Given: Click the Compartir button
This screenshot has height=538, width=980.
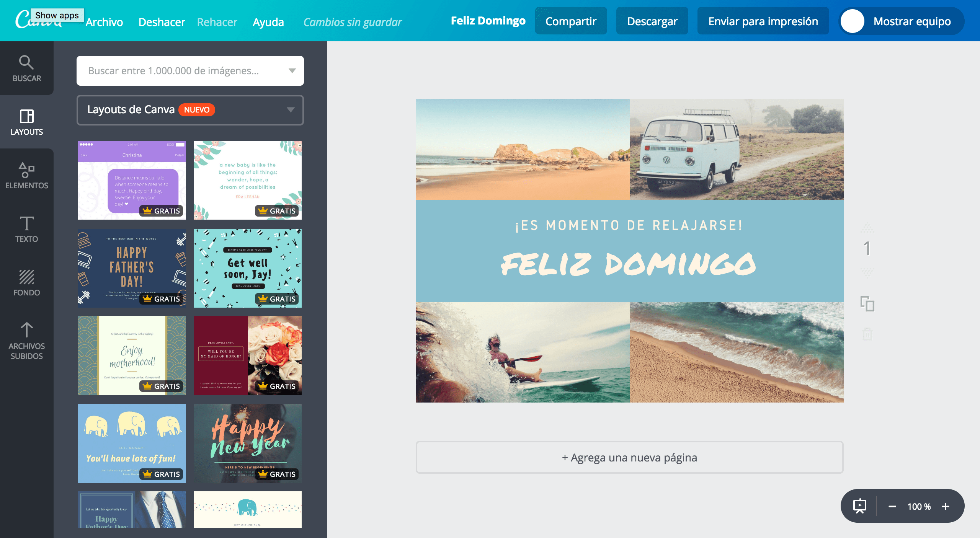Looking at the screenshot, I should click(x=571, y=21).
